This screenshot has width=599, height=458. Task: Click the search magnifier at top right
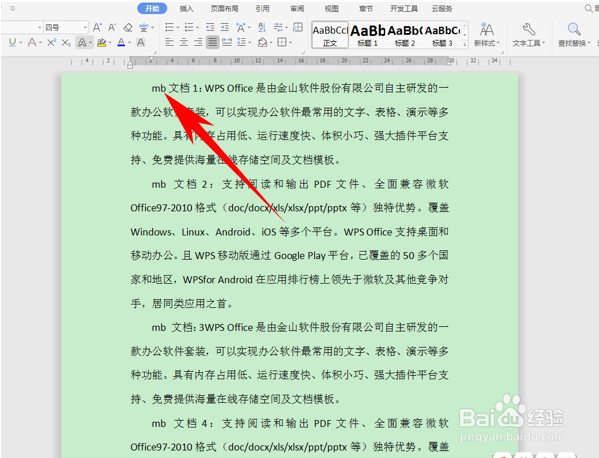pyautogui.click(x=589, y=8)
